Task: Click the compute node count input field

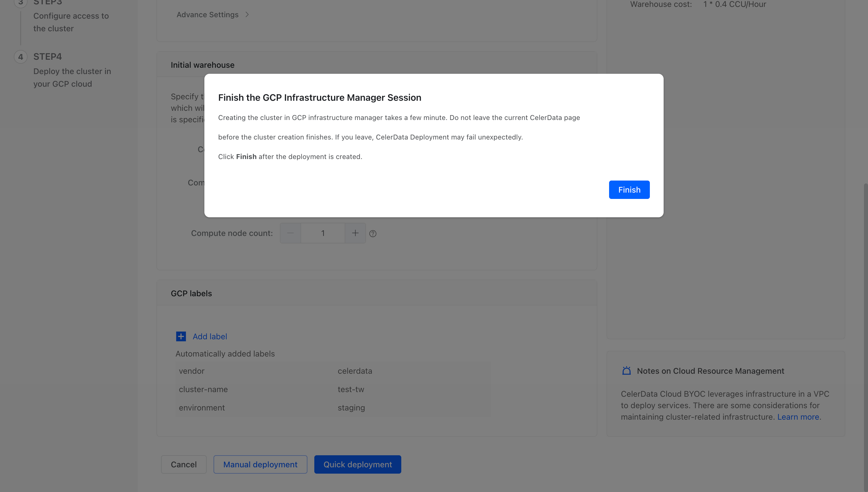Action: pyautogui.click(x=323, y=233)
